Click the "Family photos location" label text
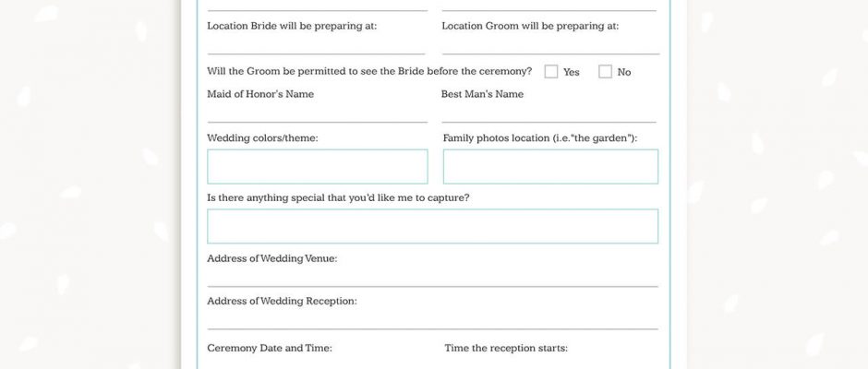This screenshot has width=868, height=369. [x=539, y=138]
